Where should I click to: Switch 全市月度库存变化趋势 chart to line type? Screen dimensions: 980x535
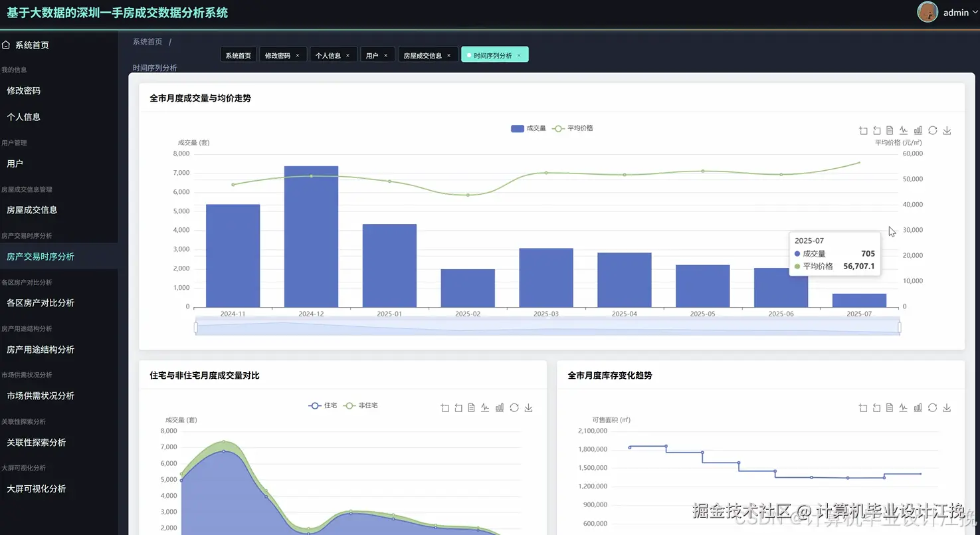(904, 408)
